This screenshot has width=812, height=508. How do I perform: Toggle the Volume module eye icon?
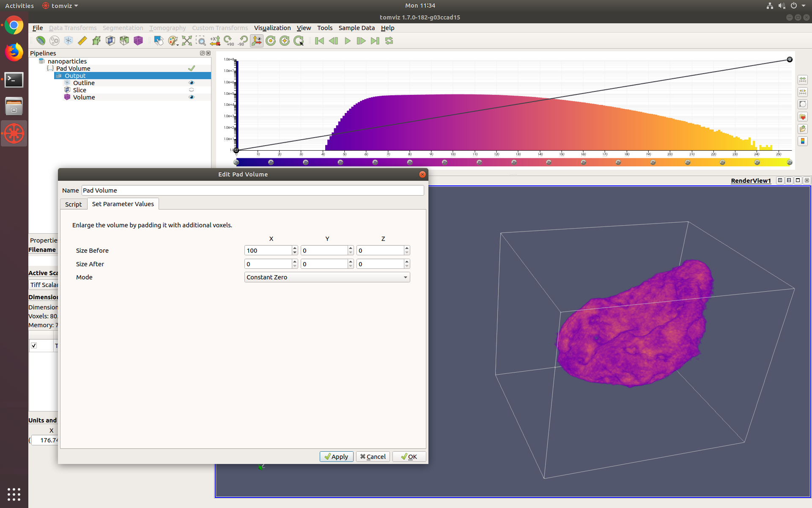(x=192, y=97)
